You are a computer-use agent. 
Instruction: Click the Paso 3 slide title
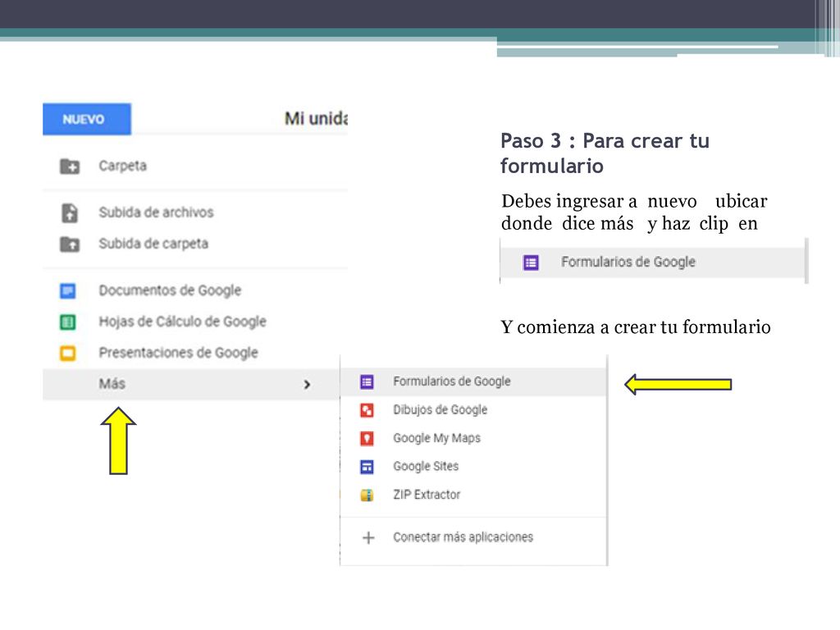[x=605, y=153]
